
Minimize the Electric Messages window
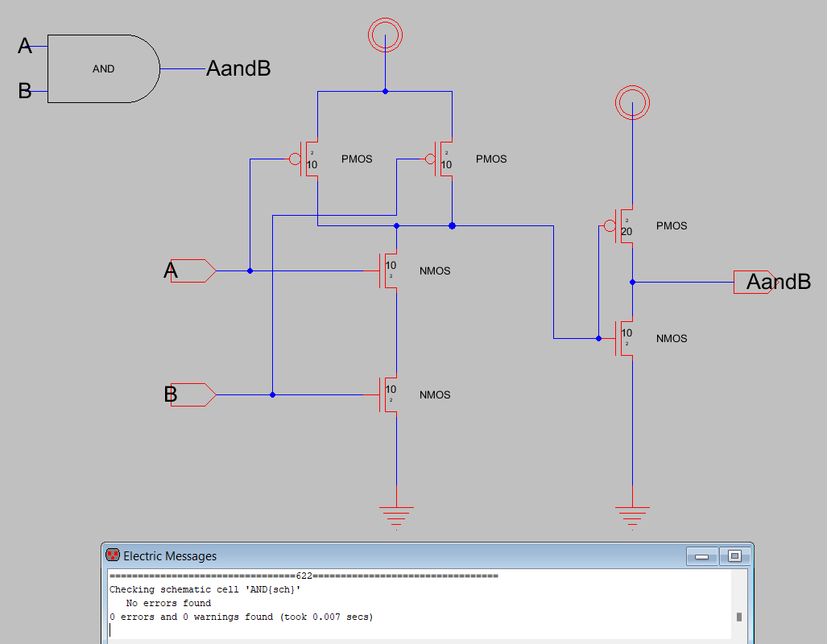[x=701, y=556]
